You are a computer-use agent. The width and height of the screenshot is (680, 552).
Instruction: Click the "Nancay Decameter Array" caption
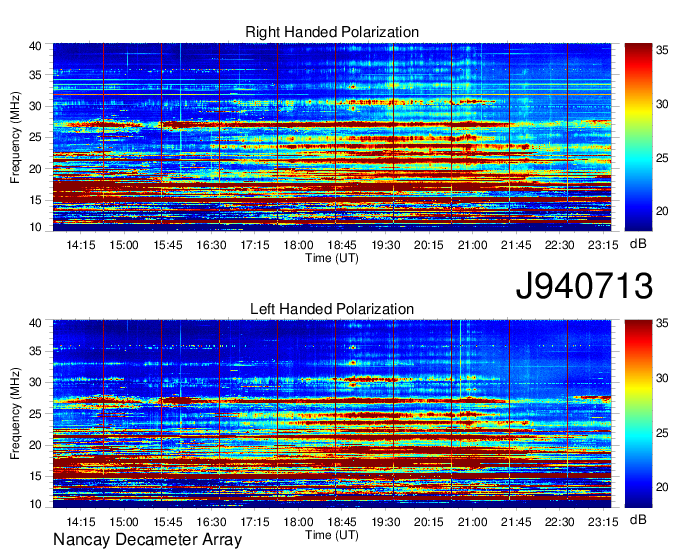(147, 539)
